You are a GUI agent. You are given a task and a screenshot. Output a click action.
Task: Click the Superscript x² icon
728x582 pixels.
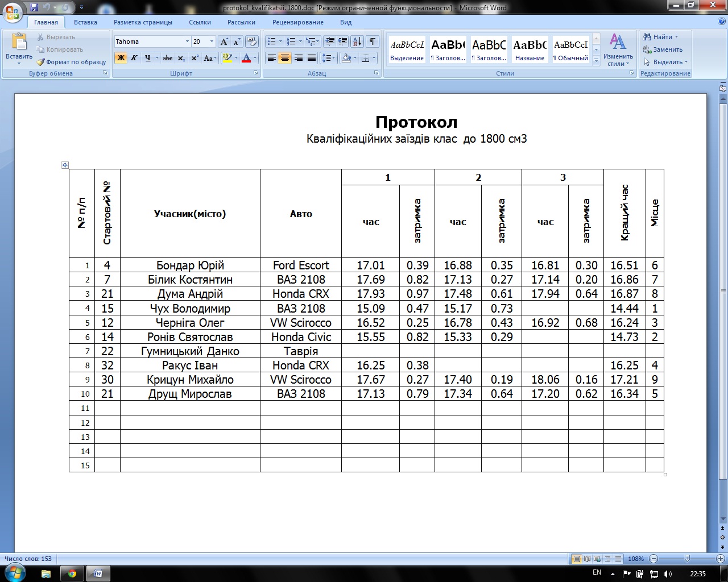[x=195, y=58]
